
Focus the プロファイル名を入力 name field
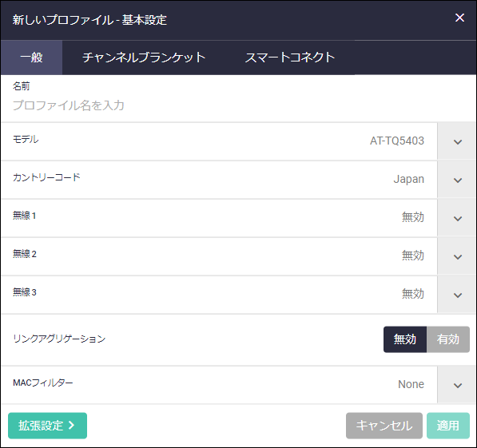[x=238, y=105]
